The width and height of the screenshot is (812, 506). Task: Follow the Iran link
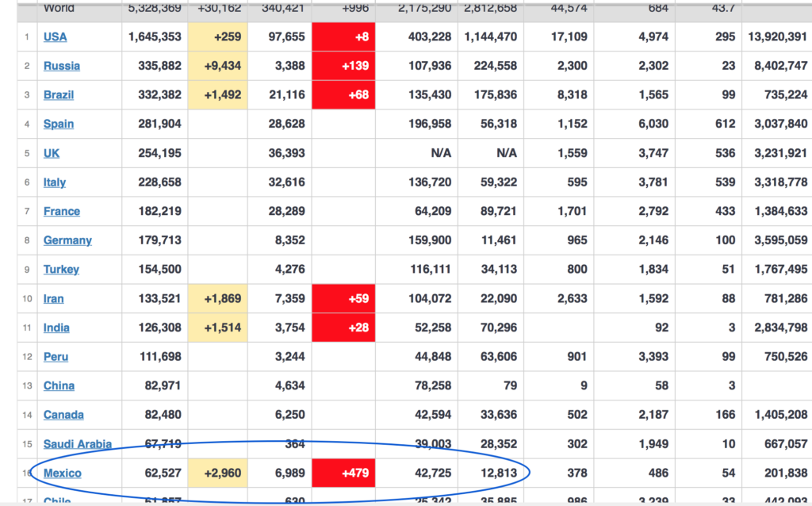(x=53, y=299)
